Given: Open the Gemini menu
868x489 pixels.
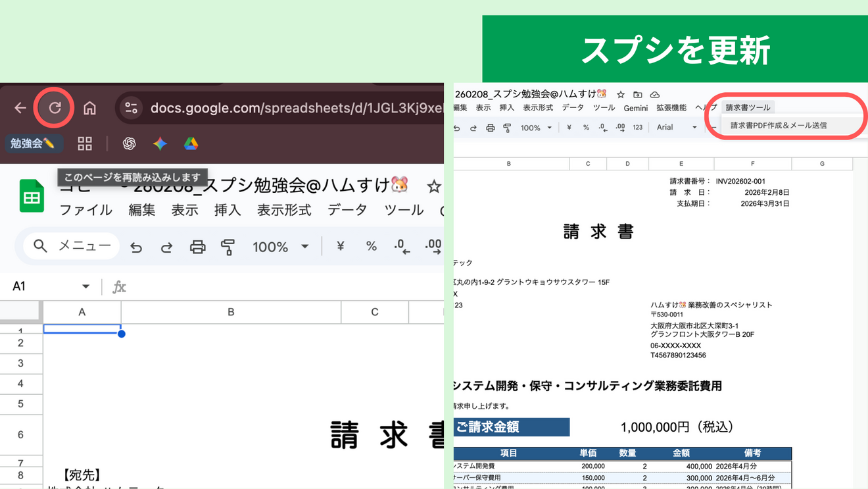Looking at the screenshot, I should coord(636,108).
